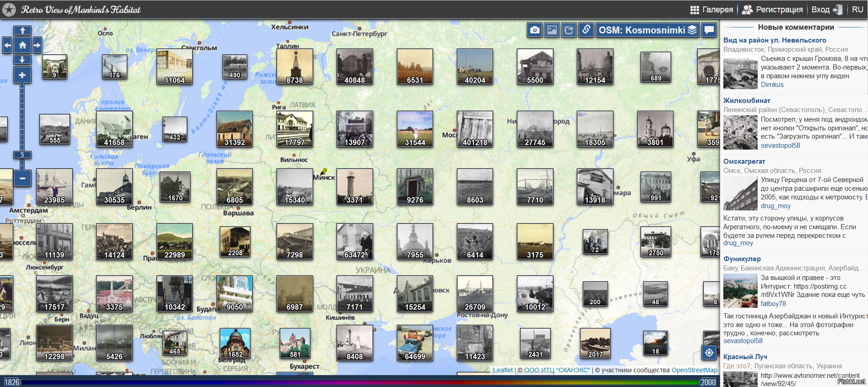
Task: Click the camera photo mode icon
Action: [x=535, y=30]
